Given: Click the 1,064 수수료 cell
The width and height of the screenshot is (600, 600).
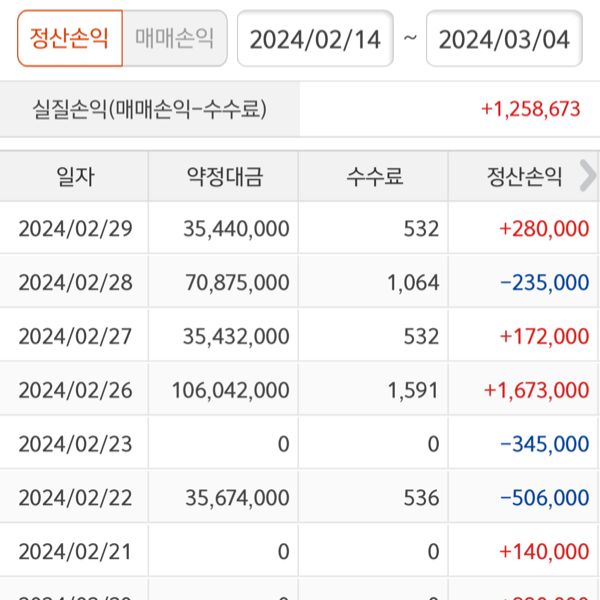Looking at the screenshot, I should click(412, 283).
